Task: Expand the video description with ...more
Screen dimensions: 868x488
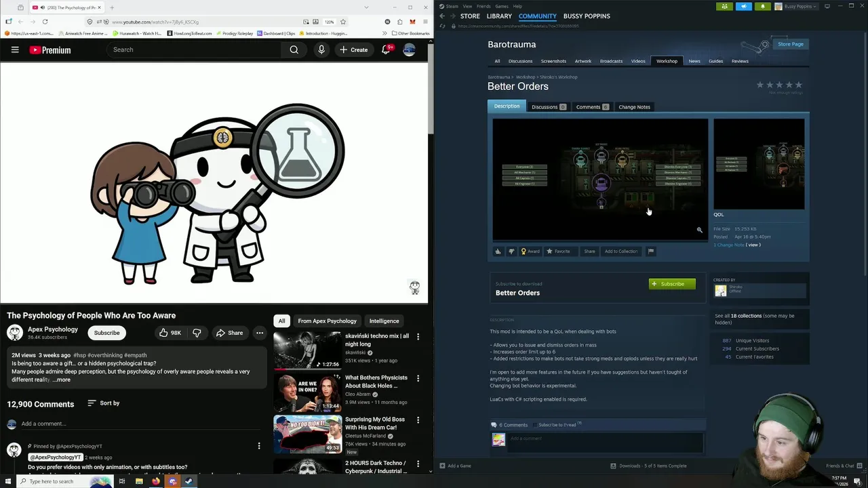Action: pyautogui.click(x=62, y=380)
